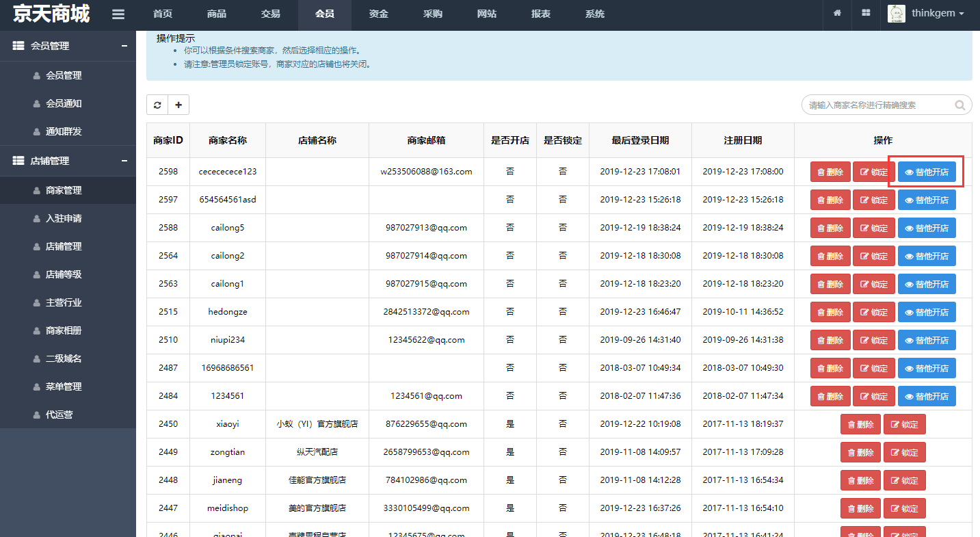Toggle the sidebar hamburger menu icon
The image size is (980, 537).
pos(118,14)
